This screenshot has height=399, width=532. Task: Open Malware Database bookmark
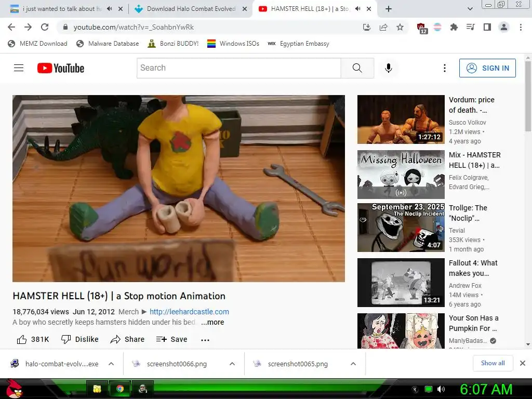108,44
